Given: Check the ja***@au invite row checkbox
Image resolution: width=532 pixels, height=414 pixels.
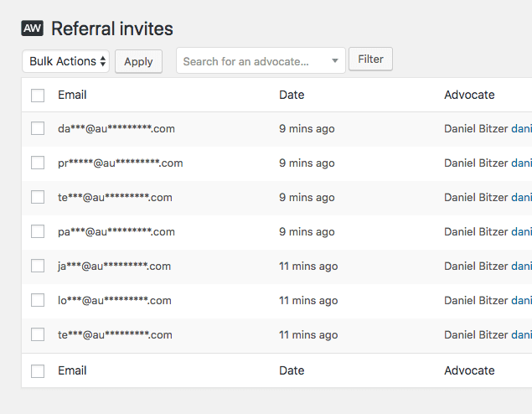Looking at the screenshot, I should [x=38, y=266].
